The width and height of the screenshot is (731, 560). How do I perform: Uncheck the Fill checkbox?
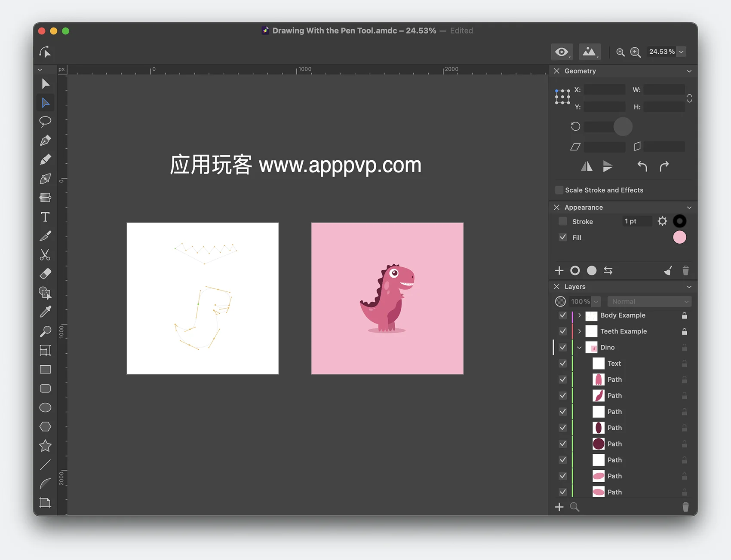(562, 237)
